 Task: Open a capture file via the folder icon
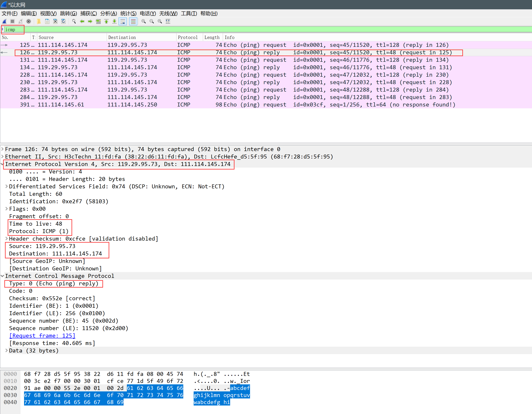point(39,21)
